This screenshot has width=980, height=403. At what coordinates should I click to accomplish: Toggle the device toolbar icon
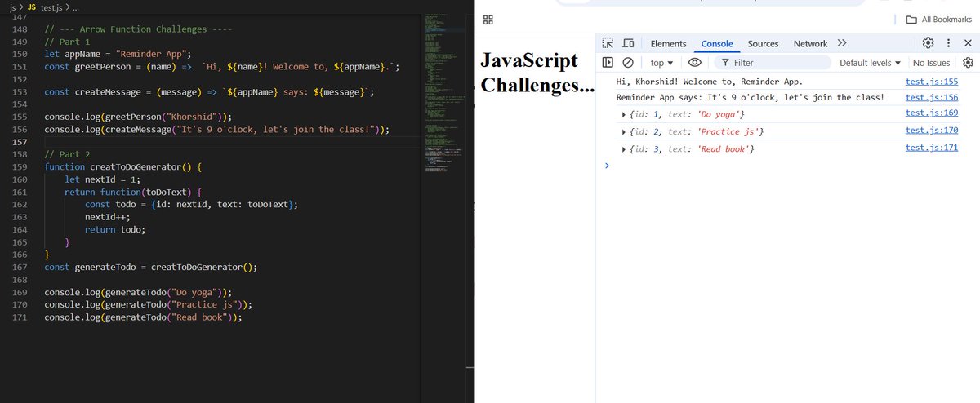(628, 43)
